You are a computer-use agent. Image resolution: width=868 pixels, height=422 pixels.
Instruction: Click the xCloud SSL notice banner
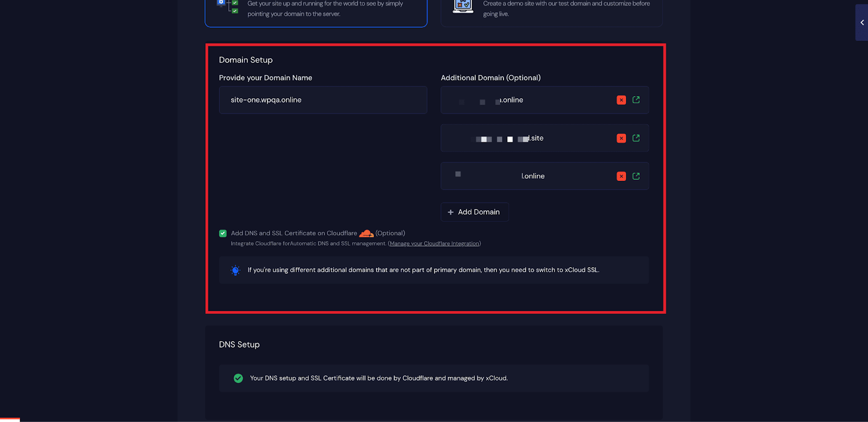tap(433, 270)
